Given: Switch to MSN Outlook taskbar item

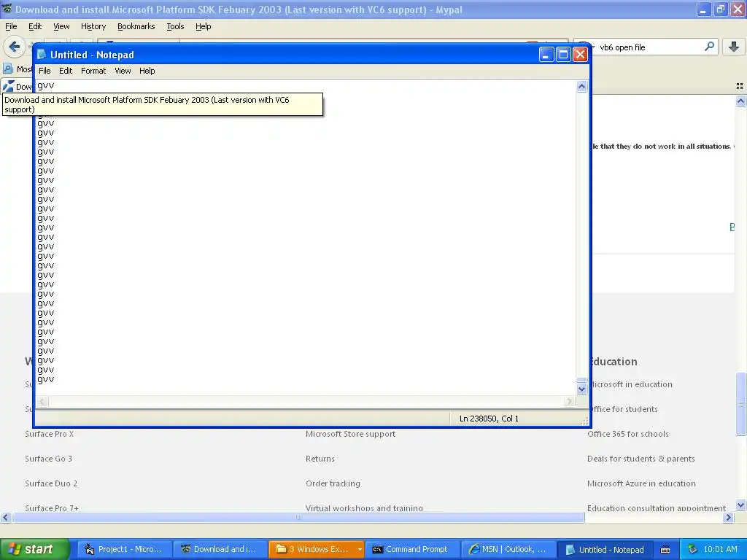Looking at the screenshot, I should point(508,549).
